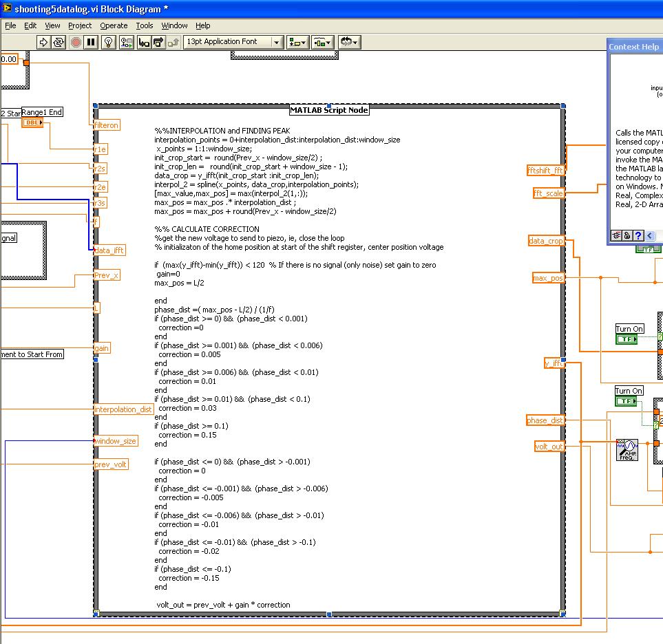Enable highlight execution via the light bulb
Screen dimensions: 663x644
click(109, 42)
